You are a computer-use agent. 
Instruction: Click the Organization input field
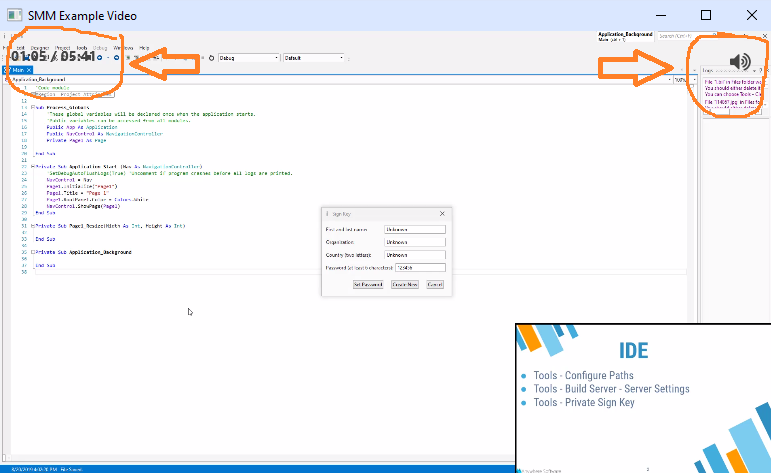[x=415, y=242]
